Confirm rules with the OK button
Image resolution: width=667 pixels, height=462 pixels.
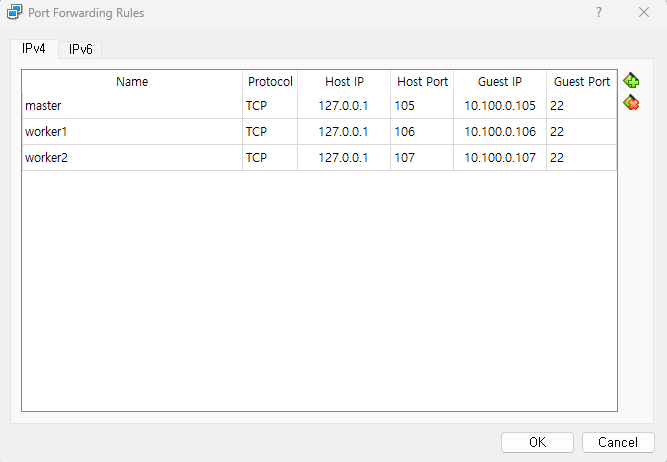coord(537,442)
